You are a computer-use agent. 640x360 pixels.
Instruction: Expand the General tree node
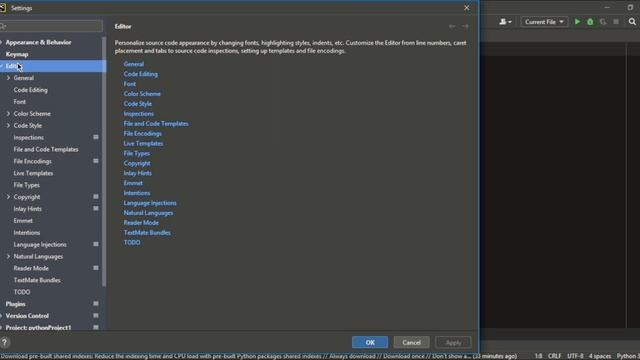click(8, 78)
